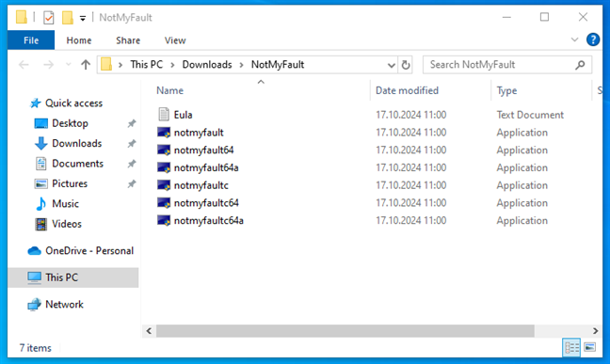Select the notmyfault application icon

pyautogui.click(x=164, y=133)
